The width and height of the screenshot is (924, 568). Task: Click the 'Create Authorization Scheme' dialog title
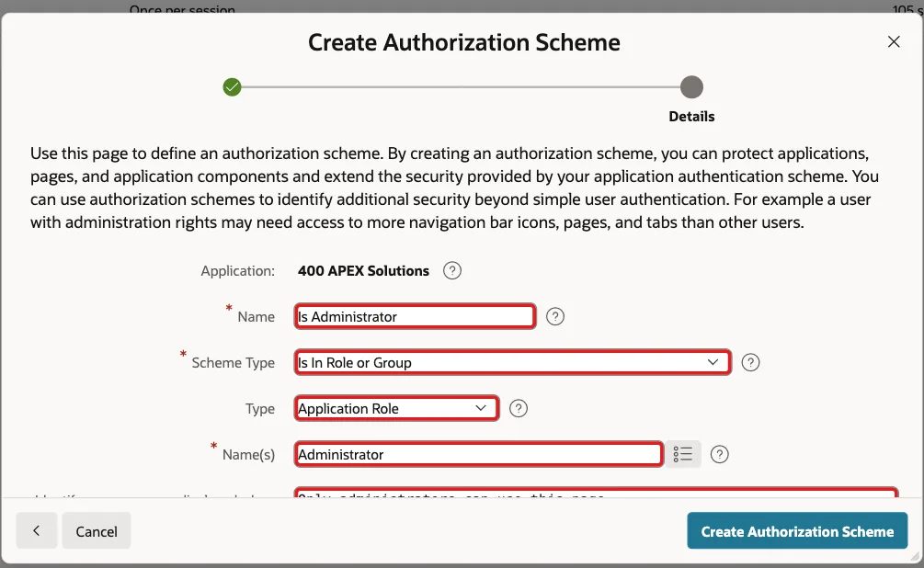coord(463,42)
